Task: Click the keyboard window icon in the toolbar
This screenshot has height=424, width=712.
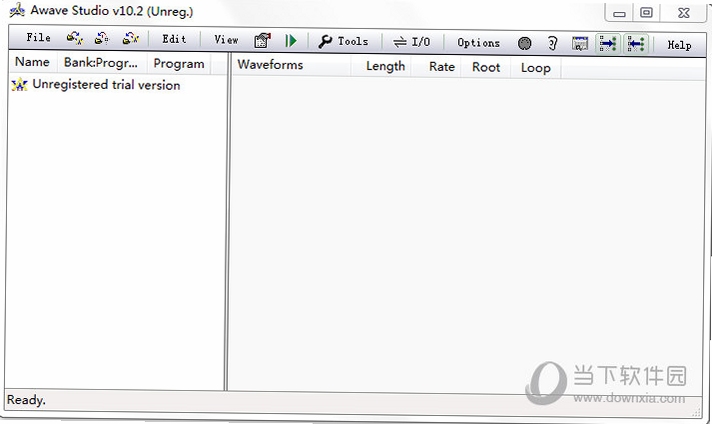Action: click(580, 44)
